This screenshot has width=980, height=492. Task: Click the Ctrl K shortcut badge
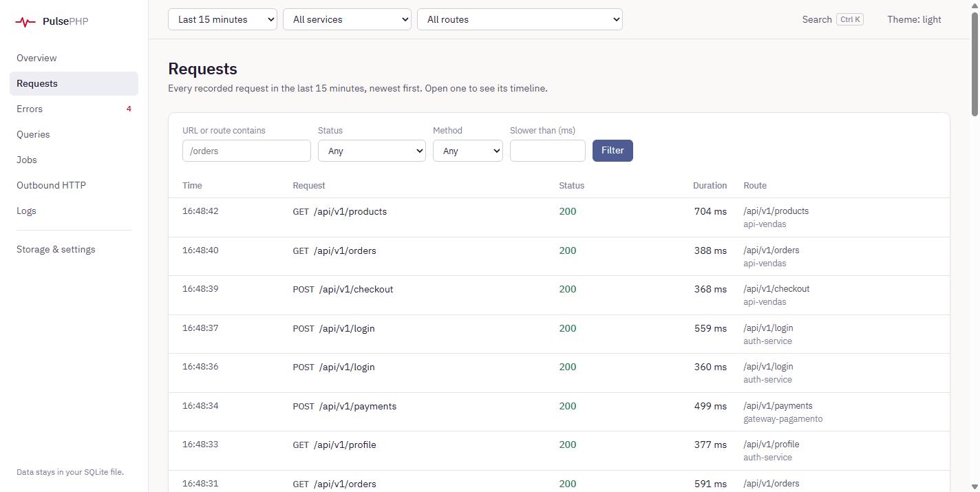(850, 19)
